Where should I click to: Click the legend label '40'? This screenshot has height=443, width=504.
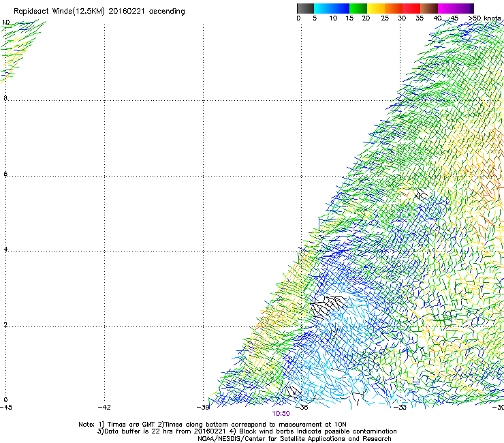pos(437,18)
